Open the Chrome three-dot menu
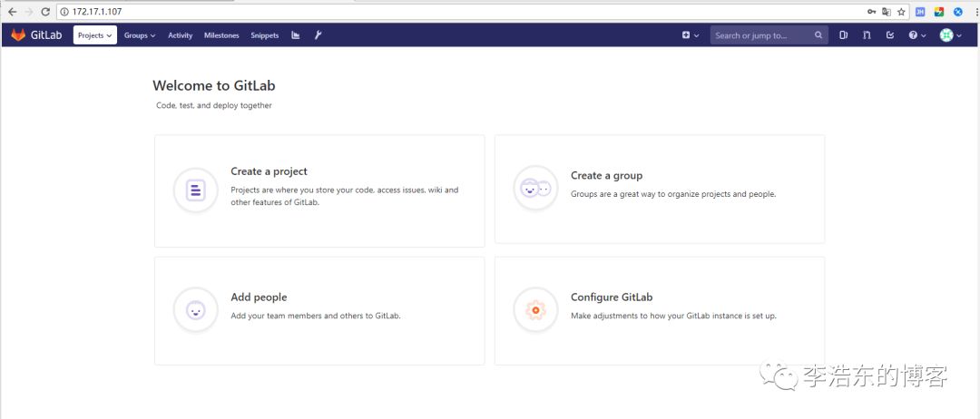Image resolution: width=980 pixels, height=419 pixels. 975,12
